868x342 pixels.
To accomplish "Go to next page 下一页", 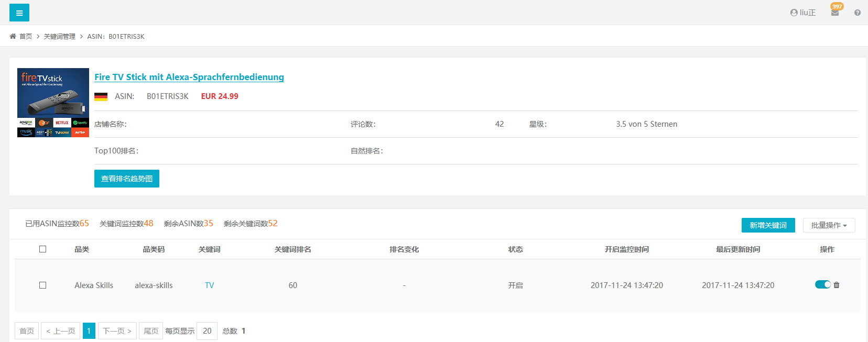I will 117,331.
